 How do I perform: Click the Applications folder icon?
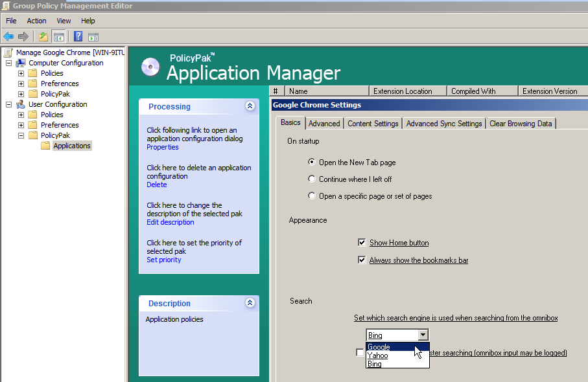click(x=45, y=146)
